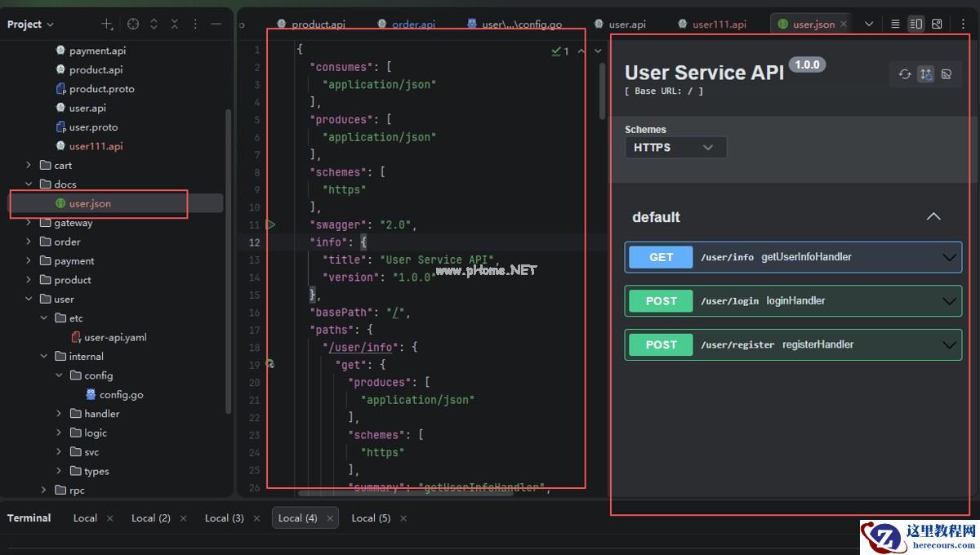Expand the gateway folder in tree
Image resolution: width=980 pixels, height=555 pixels.
click(29, 223)
